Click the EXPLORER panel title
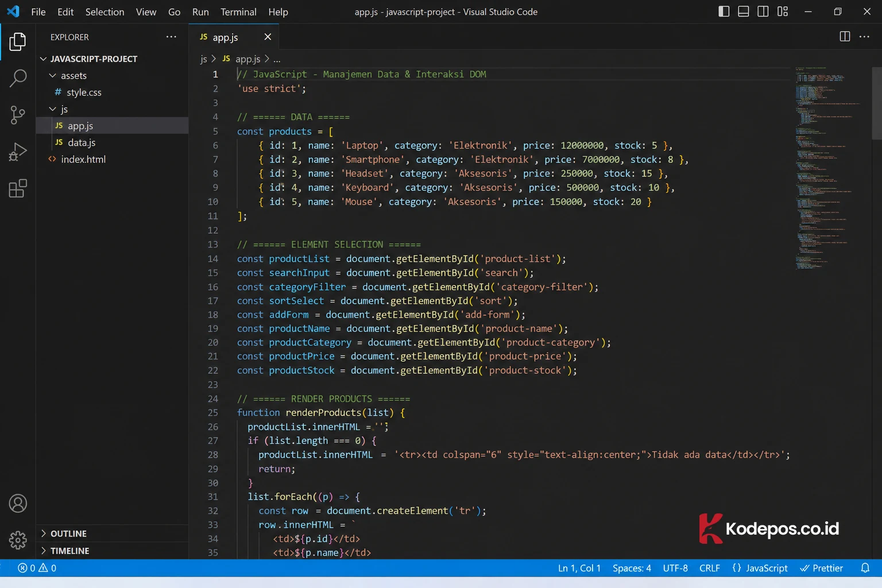882x588 pixels. click(69, 37)
